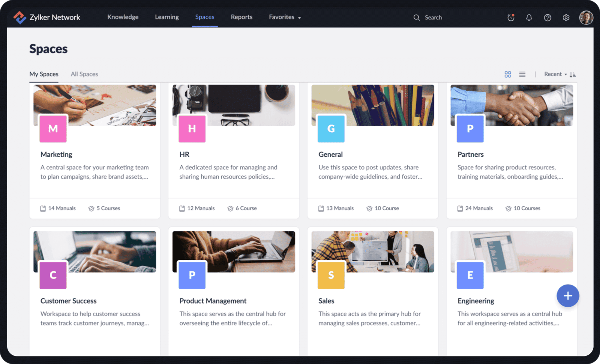The image size is (600, 364).
Task: Click the plus button to create a space
Action: pos(568,295)
